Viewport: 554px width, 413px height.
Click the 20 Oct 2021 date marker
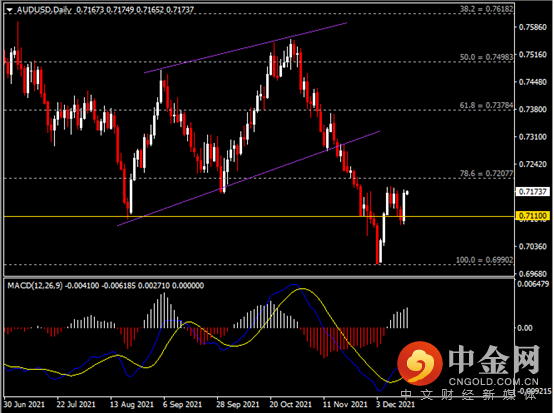pos(291,404)
